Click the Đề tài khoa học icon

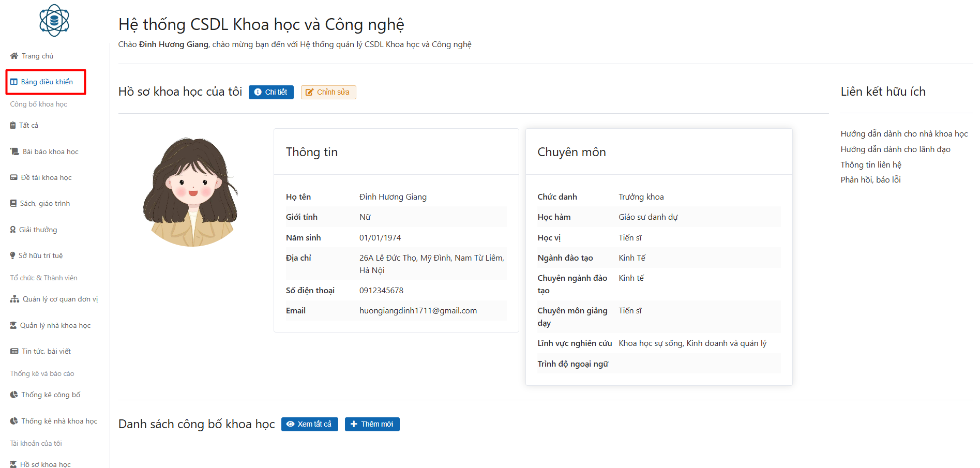coord(14,177)
